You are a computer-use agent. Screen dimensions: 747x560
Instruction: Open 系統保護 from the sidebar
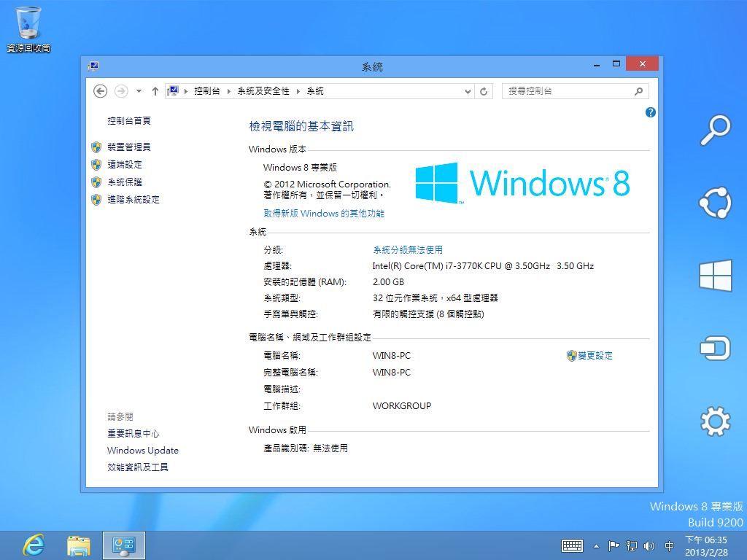[x=125, y=182]
